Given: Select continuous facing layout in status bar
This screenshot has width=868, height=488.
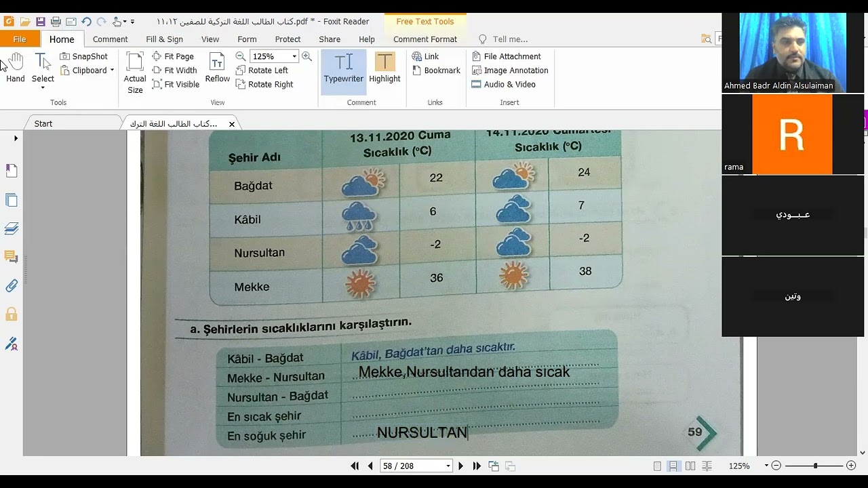Looking at the screenshot, I should pyautogui.click(x=707, y=466).
